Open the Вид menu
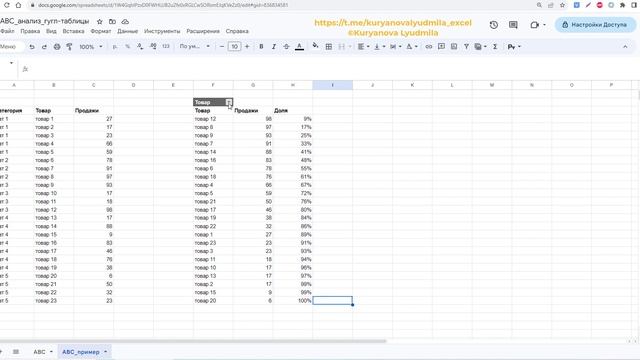640x360 pixels. click(x=51, y=31)
